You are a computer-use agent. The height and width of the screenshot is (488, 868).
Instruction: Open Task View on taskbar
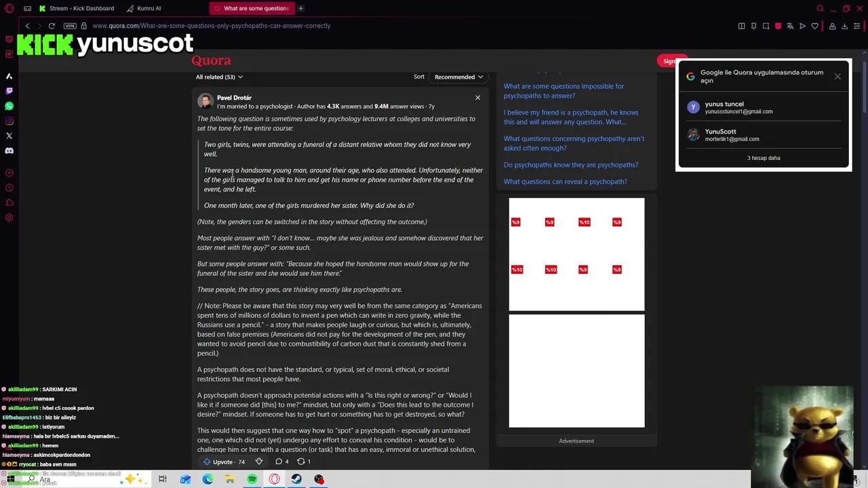click(163, 479)
